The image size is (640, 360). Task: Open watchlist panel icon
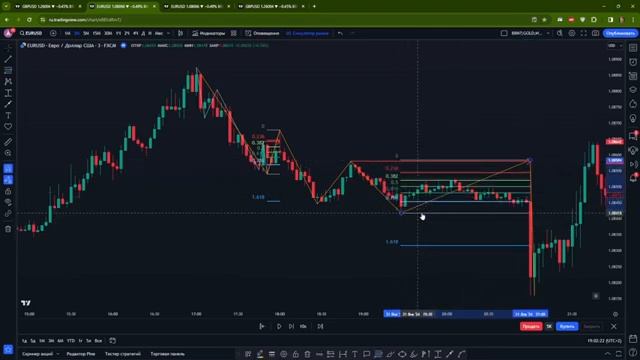[633, 48]
